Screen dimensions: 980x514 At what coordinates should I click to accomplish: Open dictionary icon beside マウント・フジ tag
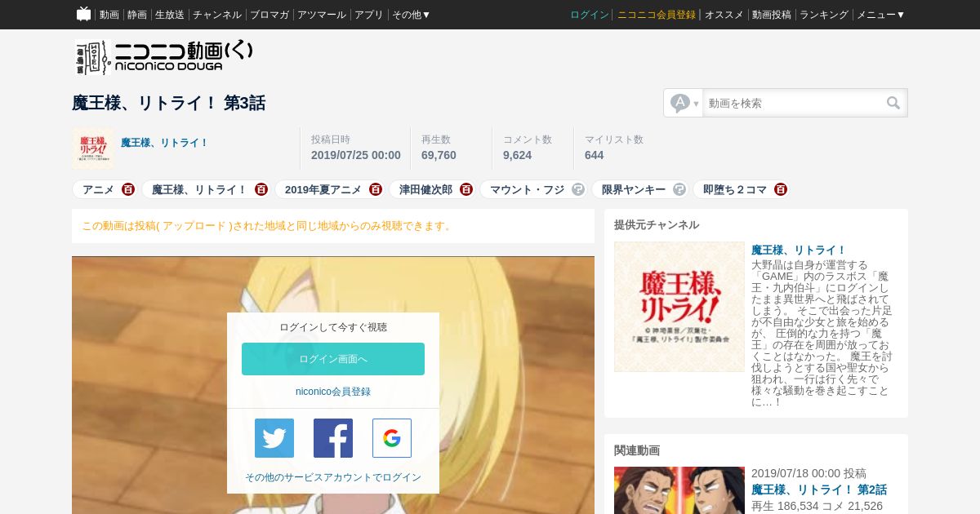pyautogui.click(x=578, y=189)
